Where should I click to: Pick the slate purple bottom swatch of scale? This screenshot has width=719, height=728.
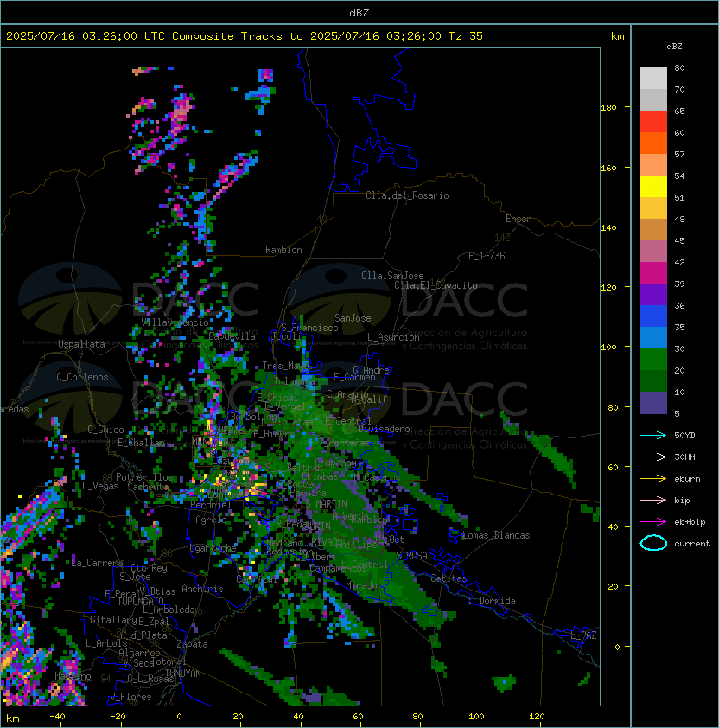653,403
